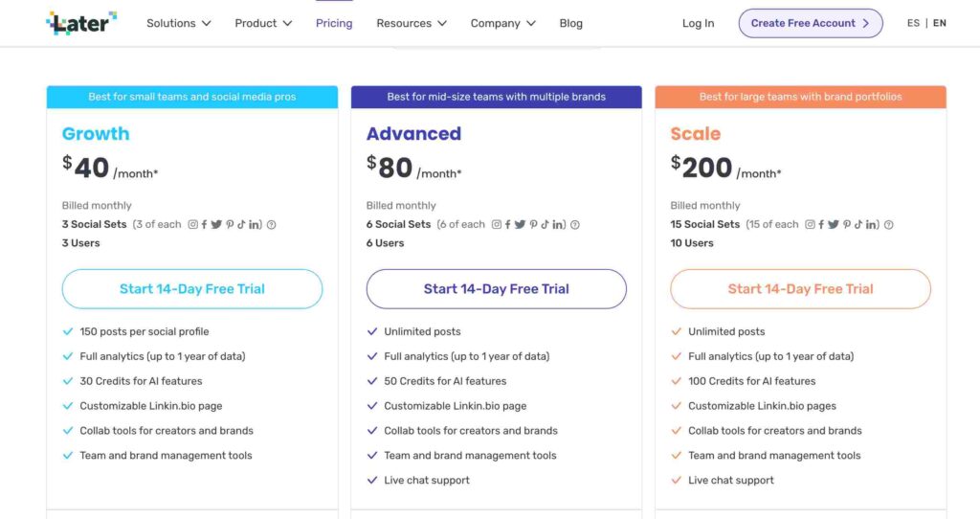Image resolution: width=980 pixels, height=519 pixels.
Task: Click the Instagram icon in the Growth plan
Action: click(193, 224)
